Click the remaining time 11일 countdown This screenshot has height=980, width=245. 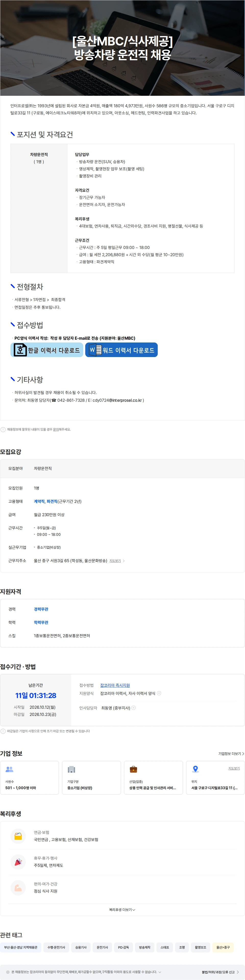pyautogui.click(x=36, y=695)
